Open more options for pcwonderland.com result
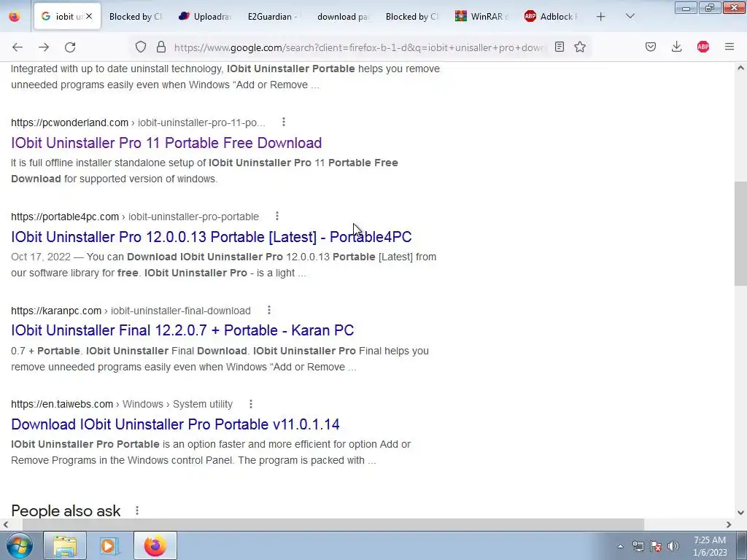Image resolution: width=747 pixels, height=560 pixels. [284, 122]
